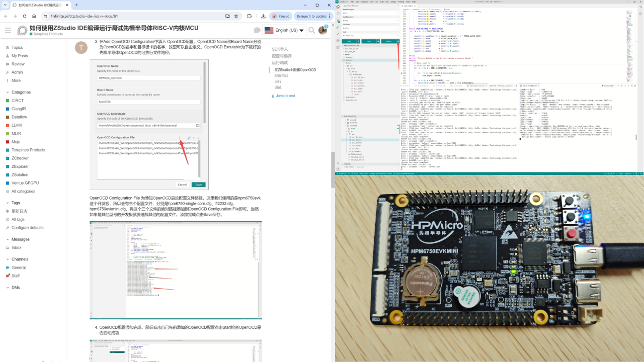Open a new browser tab

point(76,5)
